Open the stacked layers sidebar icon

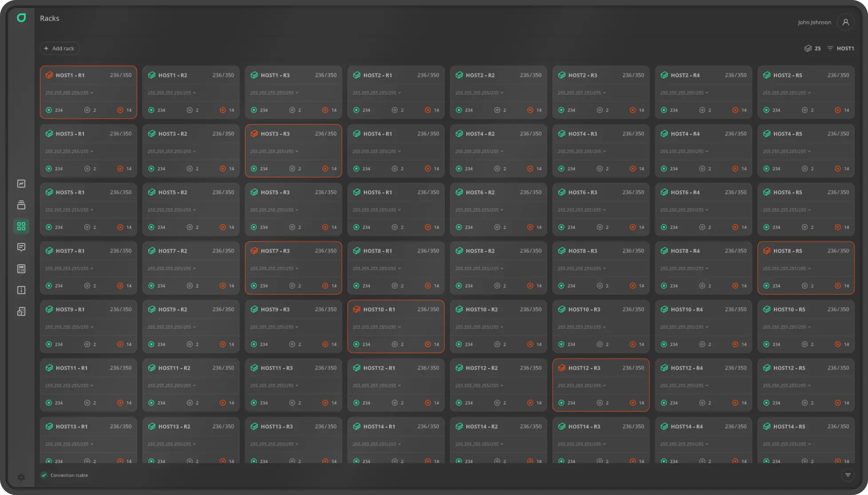(x=21, y=205)
